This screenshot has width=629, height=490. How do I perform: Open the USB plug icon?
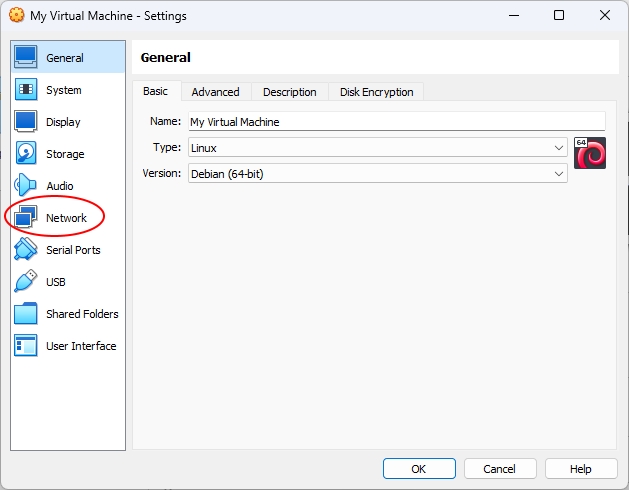pyautogui.click(x=26, y=281)
